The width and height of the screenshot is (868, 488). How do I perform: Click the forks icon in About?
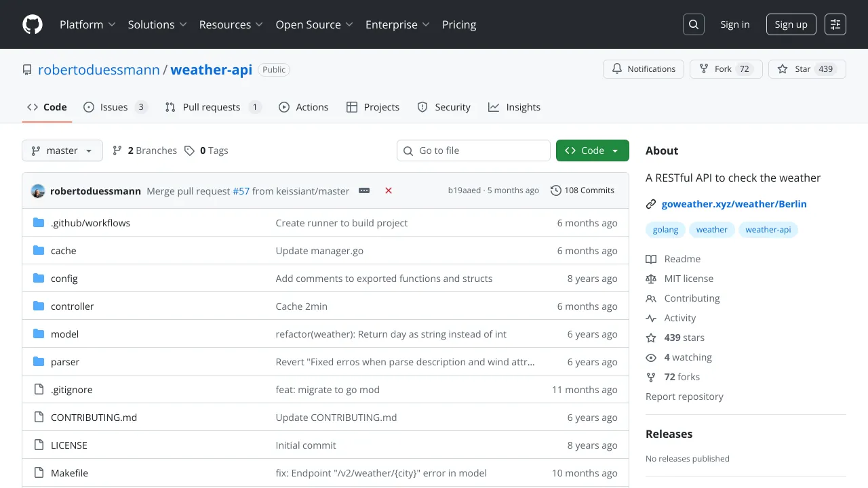pyautogui.click(x=651, y=377)
